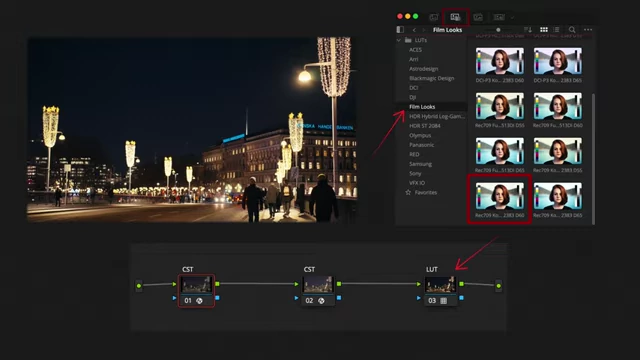Click the LUT grid icon on node 03

(x=444, y=301)
